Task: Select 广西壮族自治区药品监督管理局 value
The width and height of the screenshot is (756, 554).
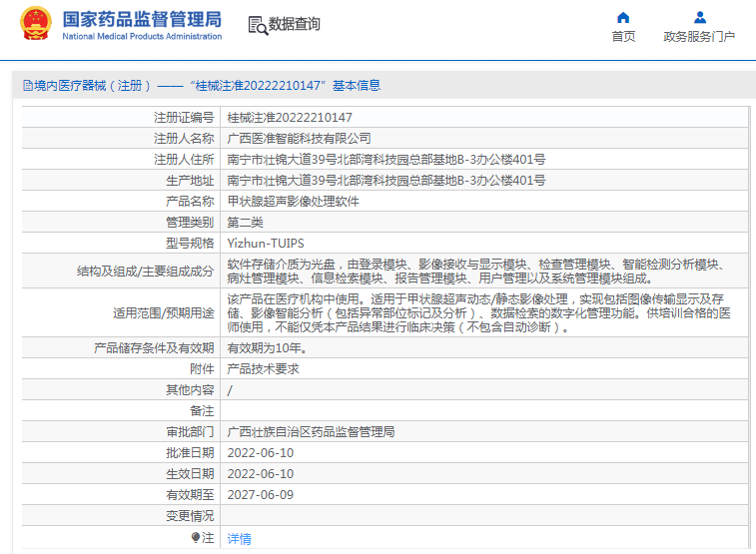Action: (x=311, y=432)
